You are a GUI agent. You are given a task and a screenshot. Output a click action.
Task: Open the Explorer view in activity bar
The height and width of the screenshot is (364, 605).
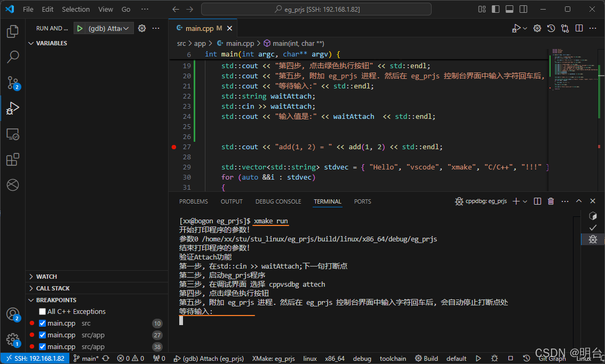coord(13,31)
